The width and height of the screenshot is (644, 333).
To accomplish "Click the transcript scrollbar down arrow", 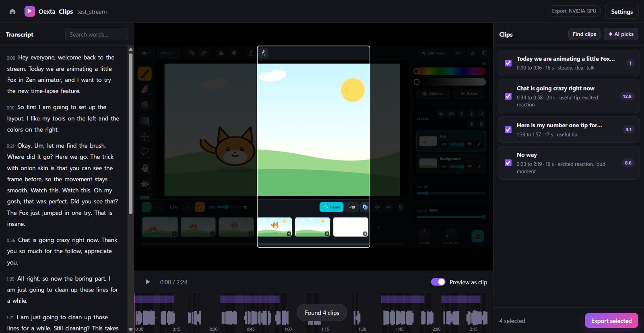I will [130, 329].
